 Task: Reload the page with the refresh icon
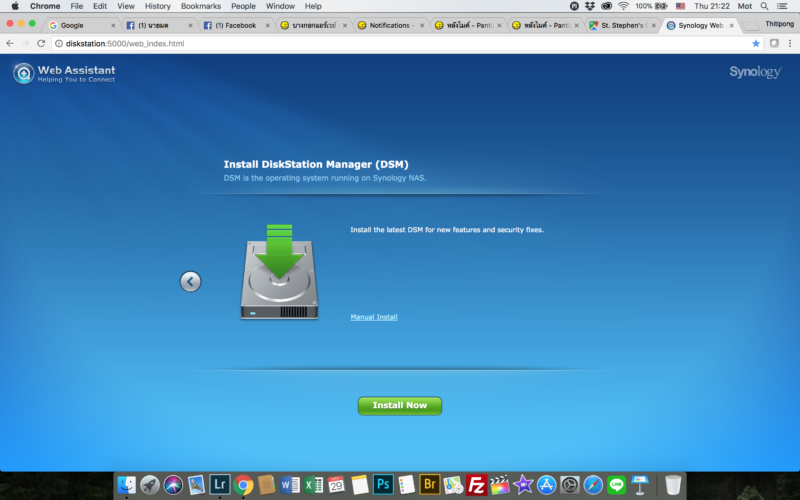click(41, 43)
